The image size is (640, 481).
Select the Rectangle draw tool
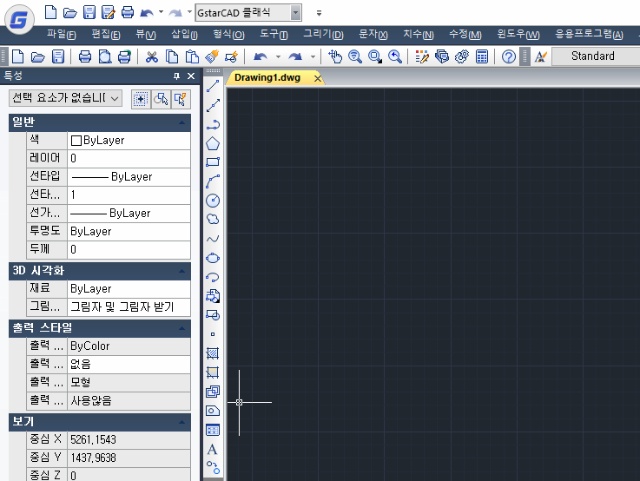(x=213, y=162)
